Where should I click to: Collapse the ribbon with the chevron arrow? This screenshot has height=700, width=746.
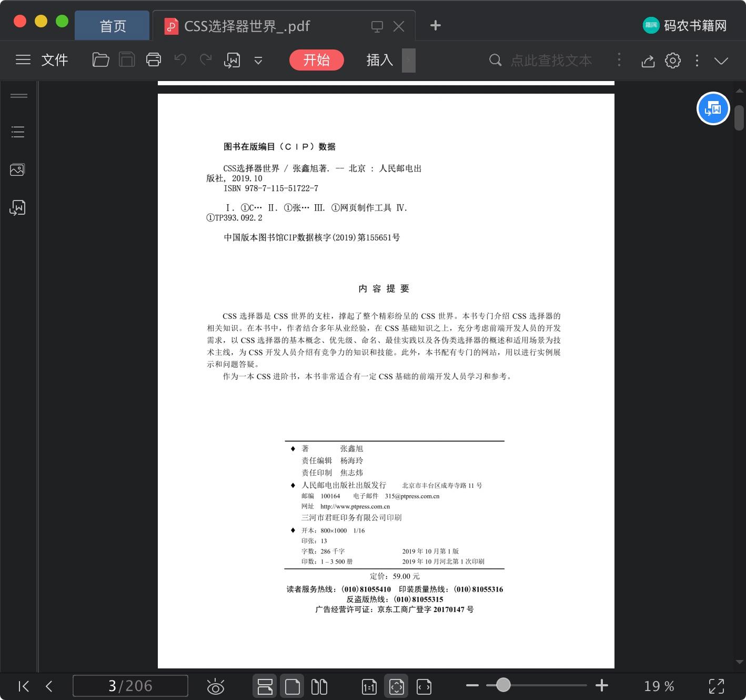(721, 61)
